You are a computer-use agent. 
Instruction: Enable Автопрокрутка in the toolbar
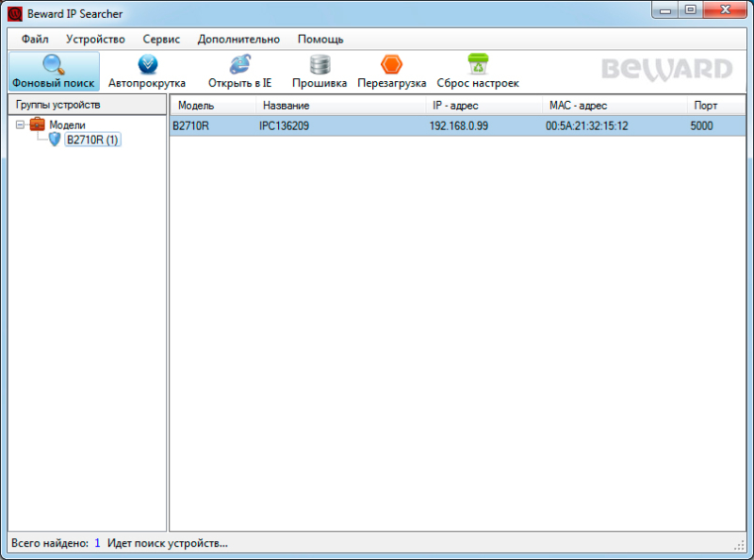point(147,72)
